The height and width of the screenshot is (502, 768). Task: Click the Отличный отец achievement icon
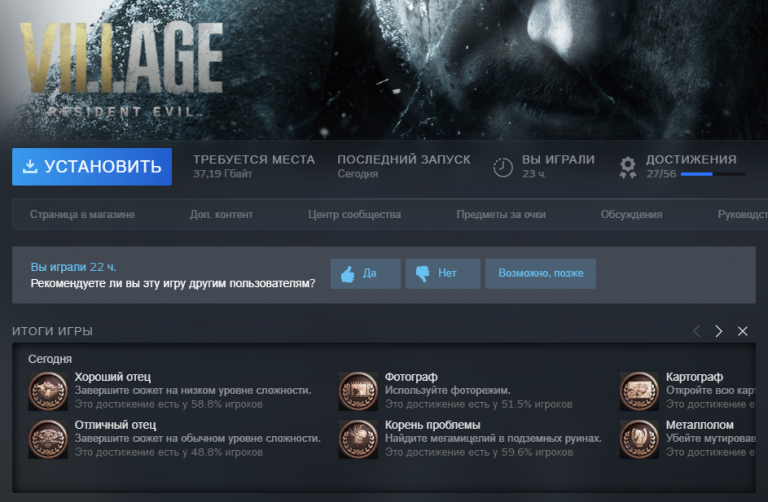(48, 439)
